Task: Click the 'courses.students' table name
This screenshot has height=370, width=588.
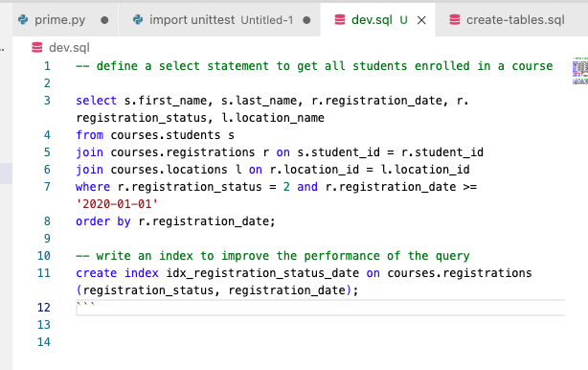Action: tap(166, 135)
